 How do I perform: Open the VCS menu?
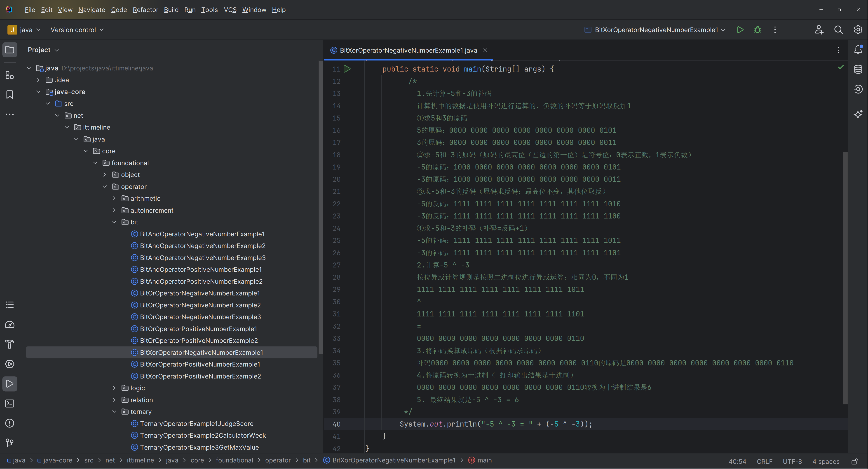[x=230, y=10]
